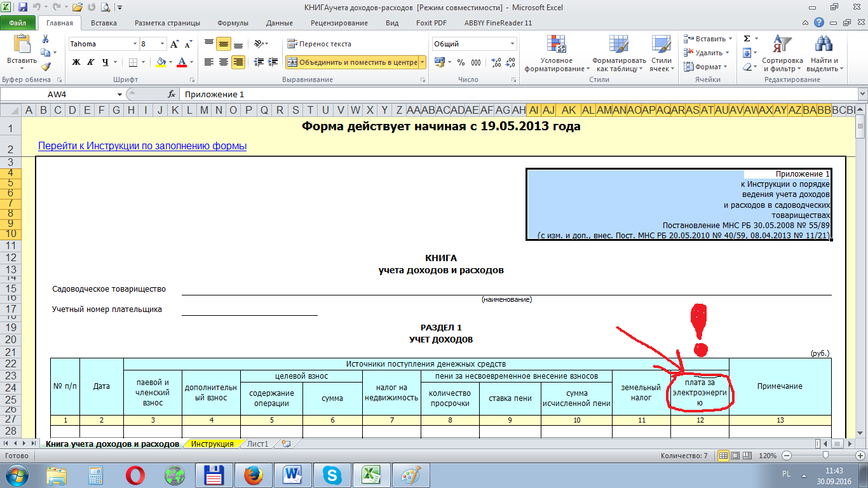Redo the last action
Screen dimensions: 868x488
coord(55,8)
